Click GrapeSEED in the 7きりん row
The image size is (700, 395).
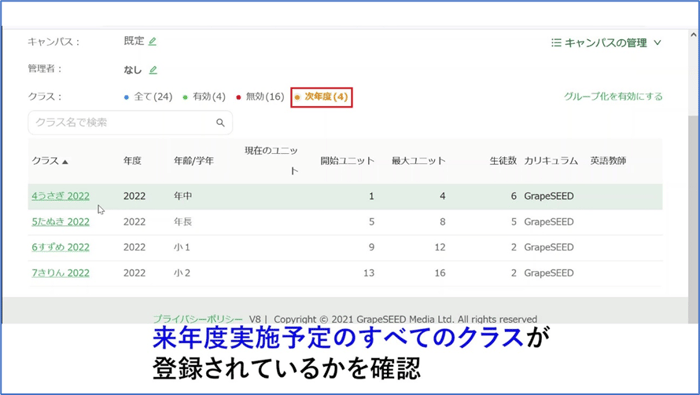coord(549,273)
